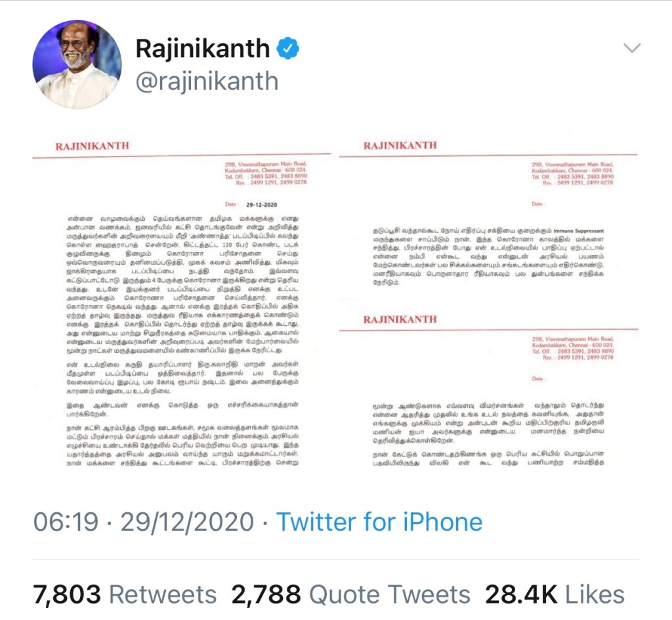Expand the tweet options chevron
672x620 pixels.
pos(632,48)
